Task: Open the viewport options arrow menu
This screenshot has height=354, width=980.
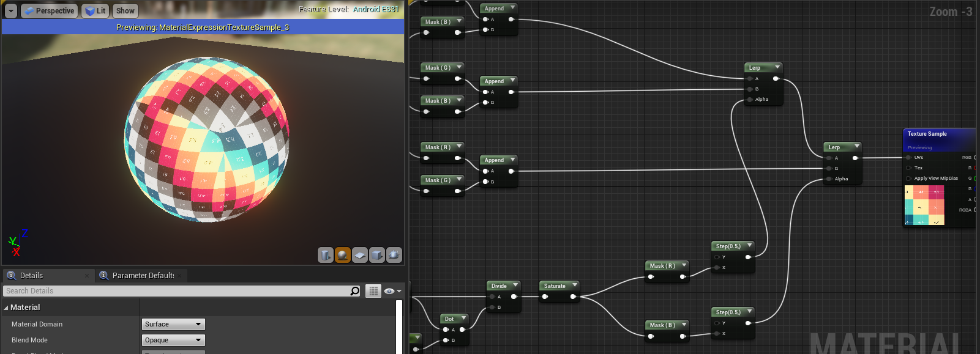Action: click(11, 11)
